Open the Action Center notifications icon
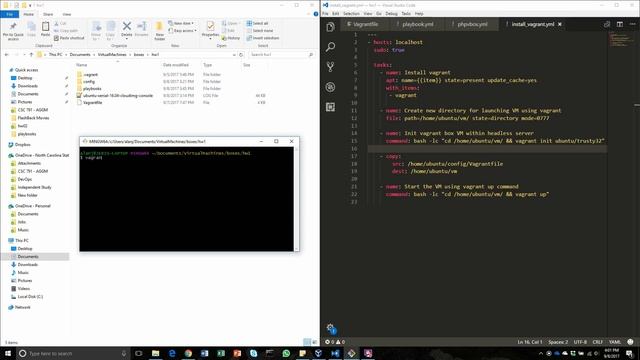Viewport: 640px width, 360px height. click(x=630, y=353)
